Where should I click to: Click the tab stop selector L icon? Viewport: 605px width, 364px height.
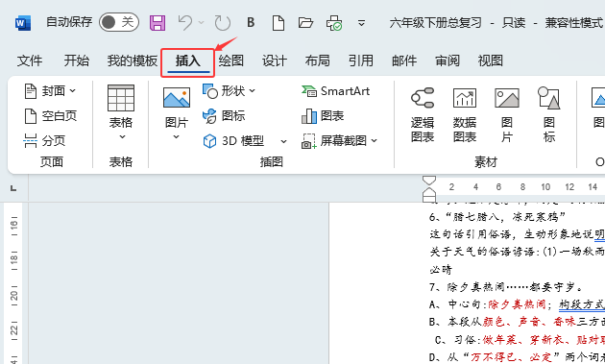(x=13, y=188)
